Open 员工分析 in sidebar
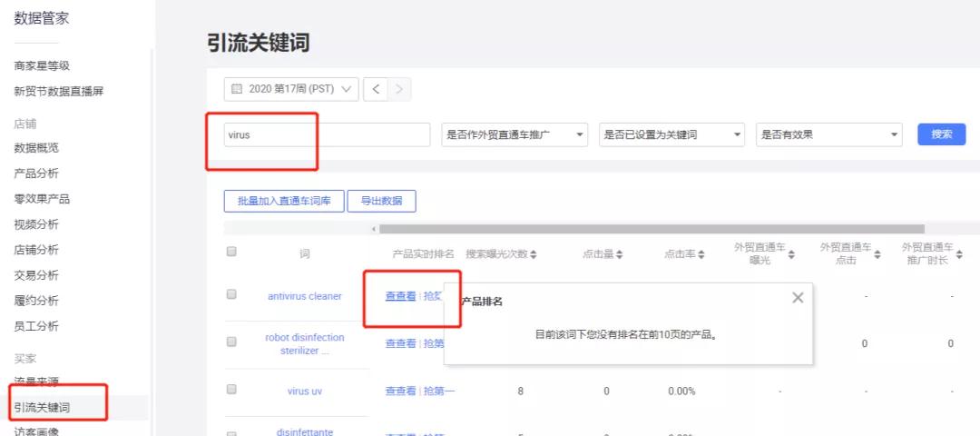 [x=36, y=326]
